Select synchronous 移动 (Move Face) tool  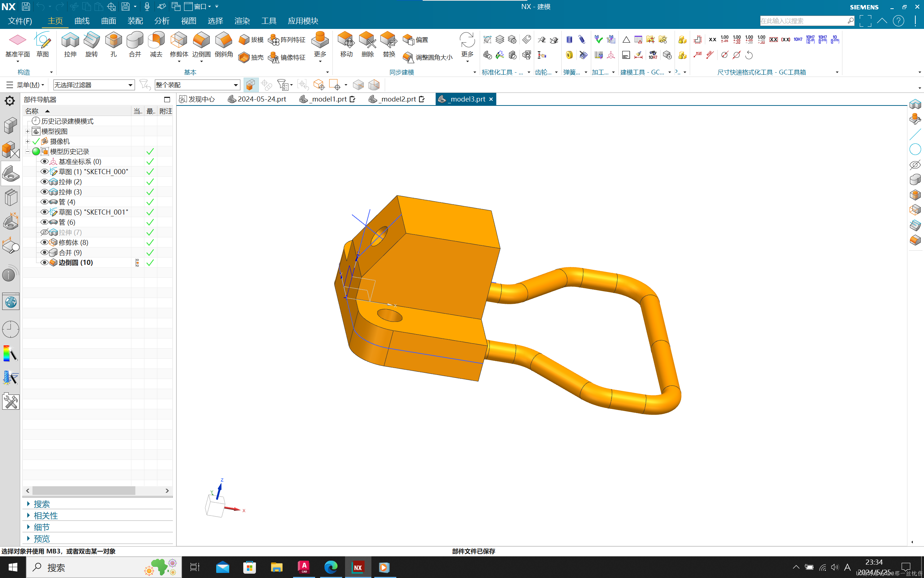point(346,45)
